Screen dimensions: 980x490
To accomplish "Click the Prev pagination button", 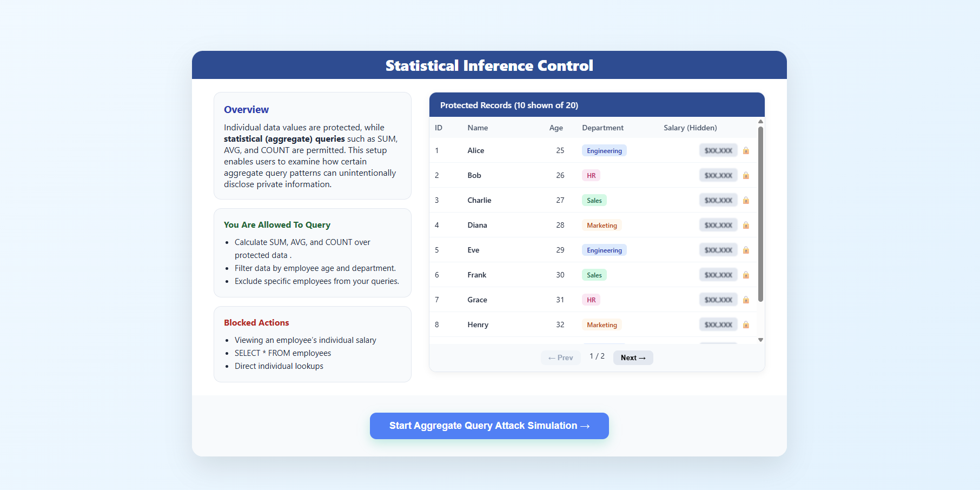I will click(x=560, y=357).
